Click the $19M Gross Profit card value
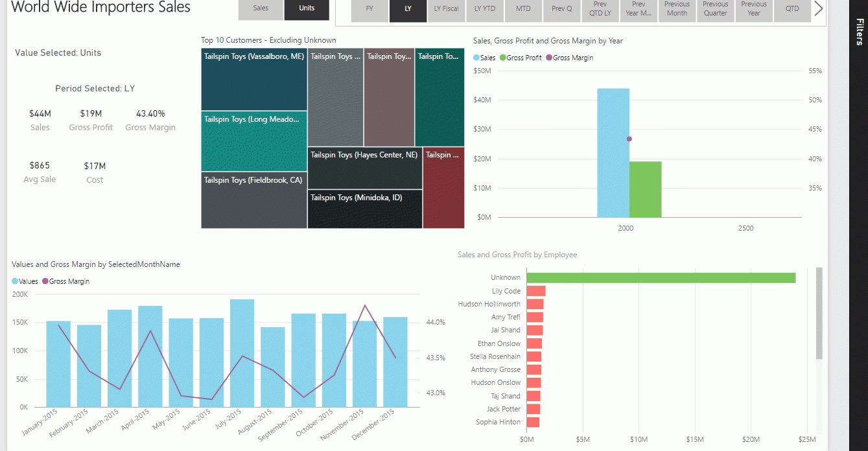 (x=91, y=113)
